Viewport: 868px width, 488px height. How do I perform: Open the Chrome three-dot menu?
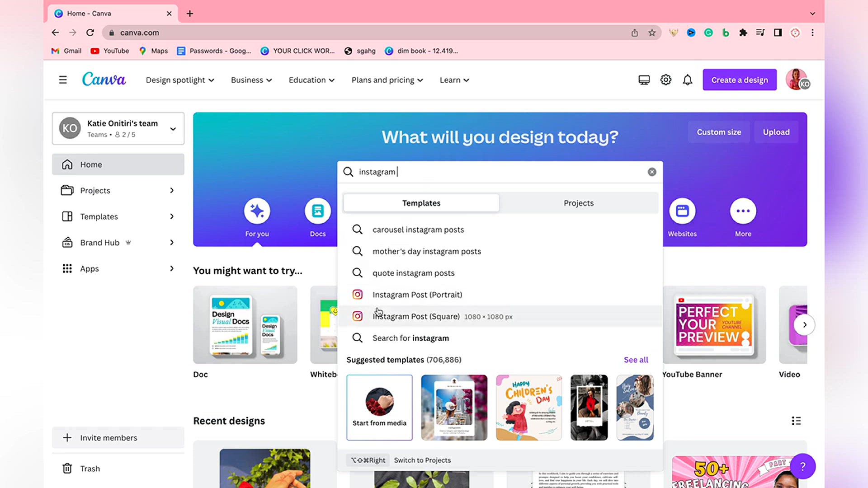[812, 33]
